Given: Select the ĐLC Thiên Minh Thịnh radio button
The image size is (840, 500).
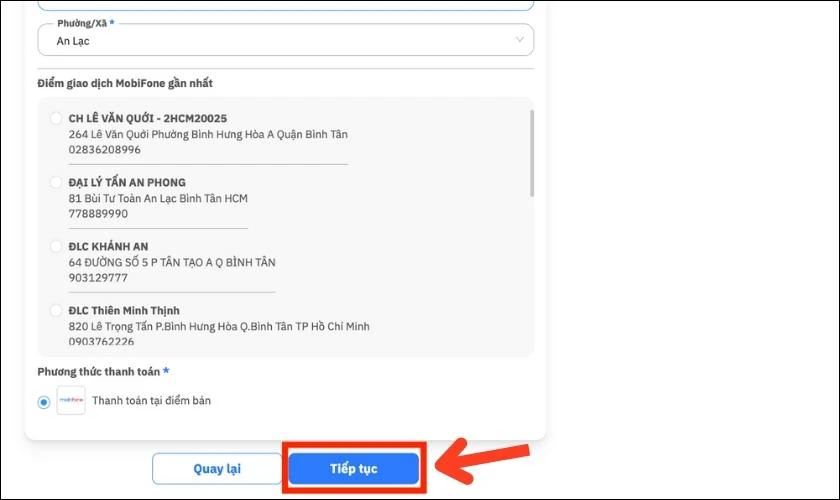Looking at the screenshot, I should pyautogui.click(x=56, y=310).
